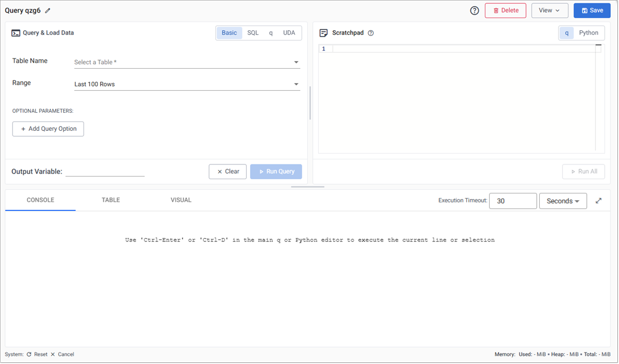619x364 pixels.
Task: Click the Output Variable input field
Action: [104, 172]
